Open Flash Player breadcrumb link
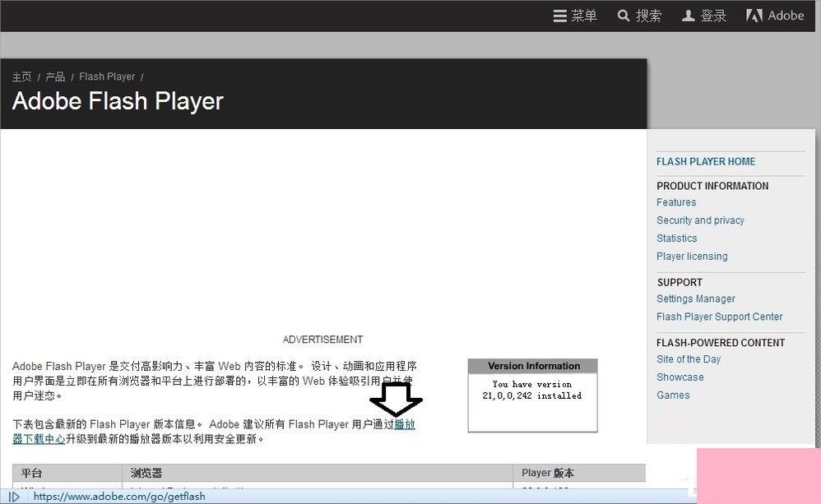The width and height of the screenshot is (821, 504). [107, 76]
